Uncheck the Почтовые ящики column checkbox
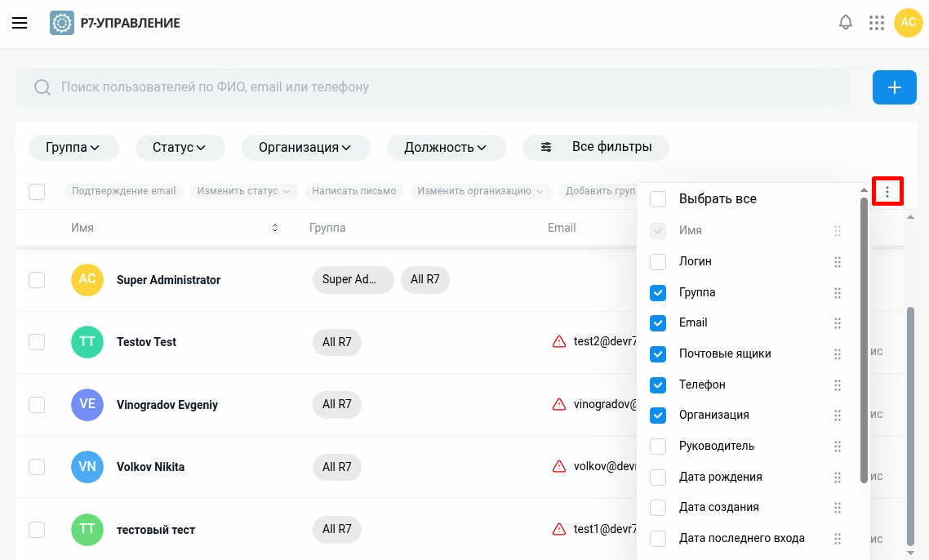Image resolution: width=929 pixels, height=560 pixels. pos(658,353)
